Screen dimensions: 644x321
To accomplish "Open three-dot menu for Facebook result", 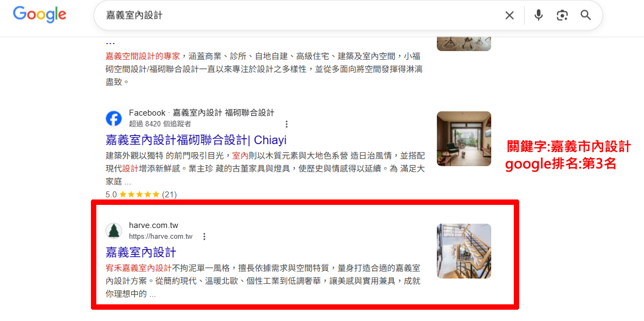I will pos(287,124).
